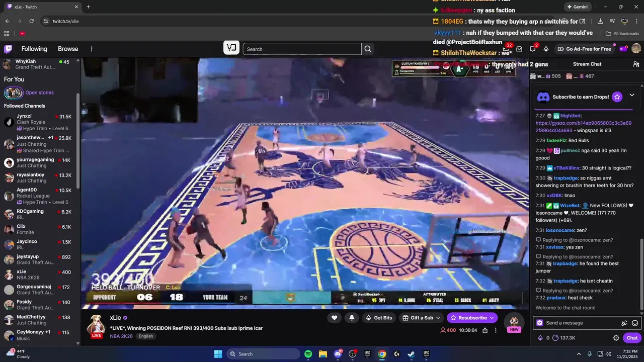Open Discord from the taskbar
This screenshot has height=362, width=644.
(338, 354)
